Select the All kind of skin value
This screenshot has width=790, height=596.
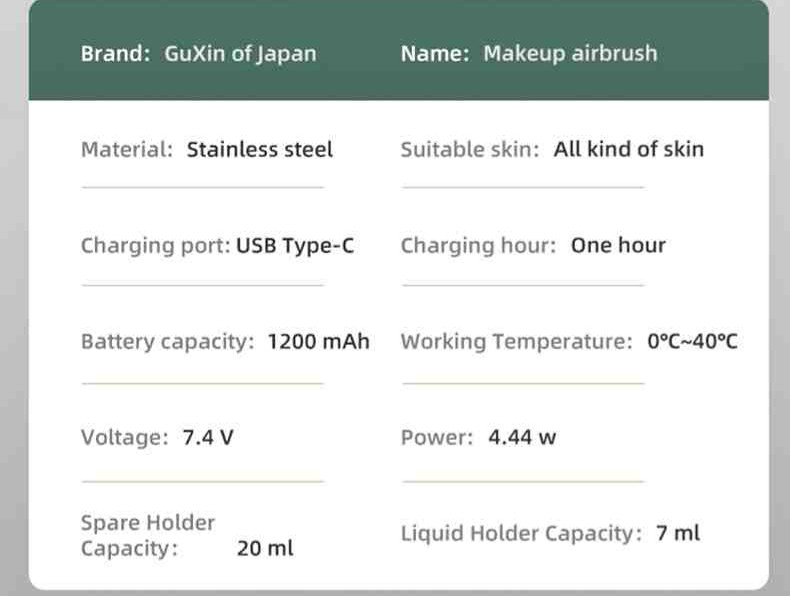(629, 150)
